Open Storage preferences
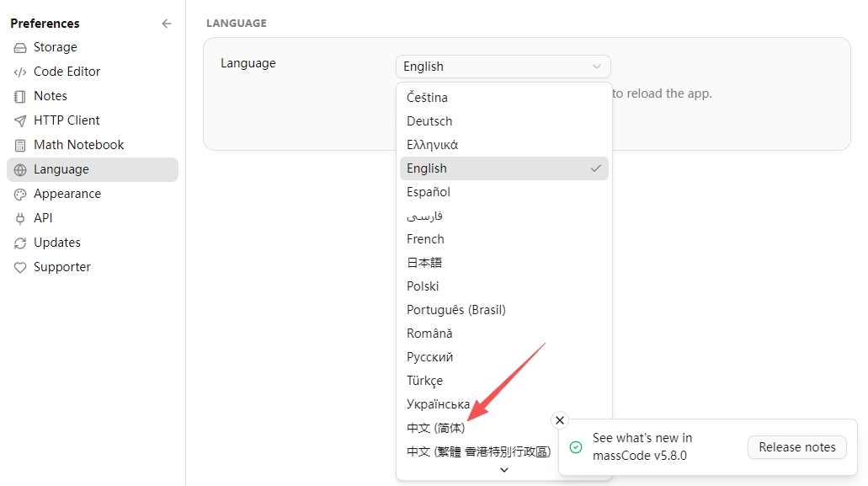Screen dimensions: 868x486 (x=93, y=48)
